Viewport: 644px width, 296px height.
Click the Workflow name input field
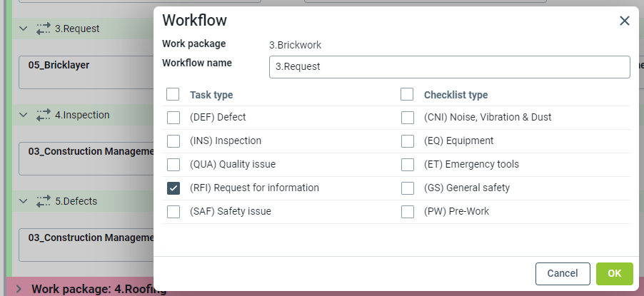pyautogui.click(x=449, y=67)
